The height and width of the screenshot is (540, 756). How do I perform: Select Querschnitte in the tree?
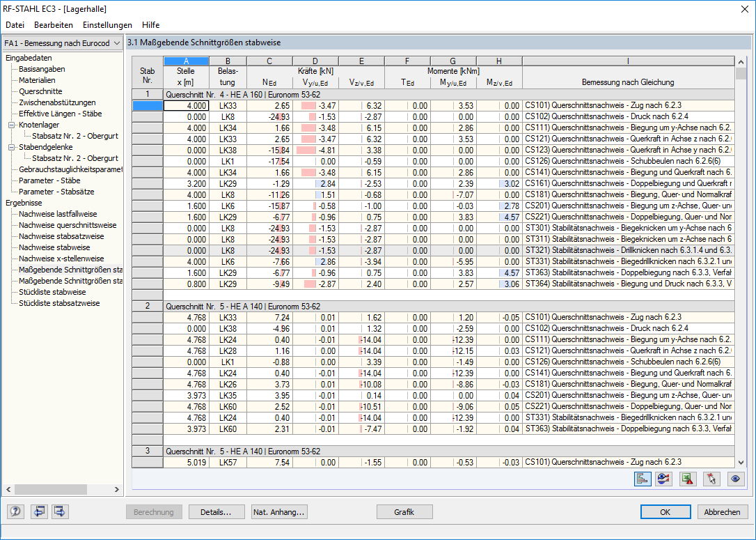[x=40, y=91]
